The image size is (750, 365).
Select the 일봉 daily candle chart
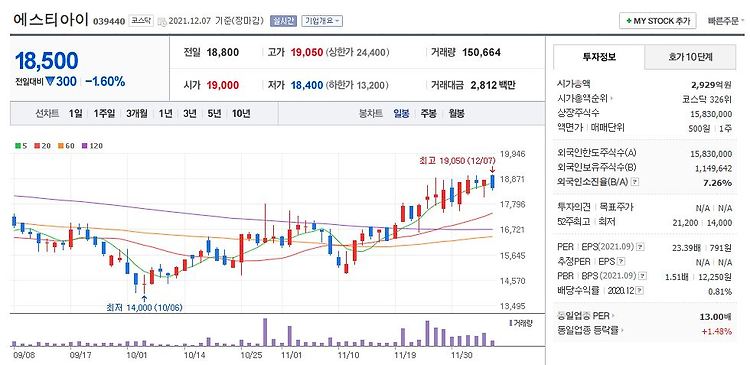point(401,114)
